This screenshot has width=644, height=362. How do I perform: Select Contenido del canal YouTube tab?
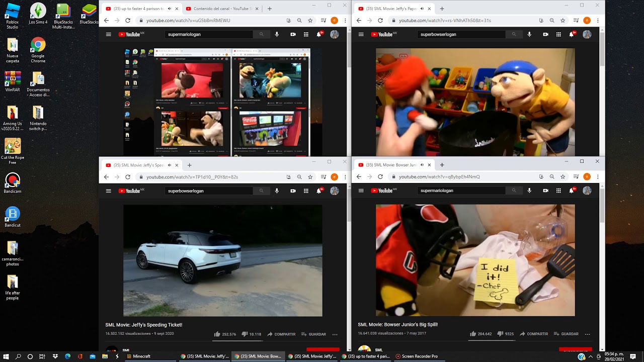tap(222, 9)
